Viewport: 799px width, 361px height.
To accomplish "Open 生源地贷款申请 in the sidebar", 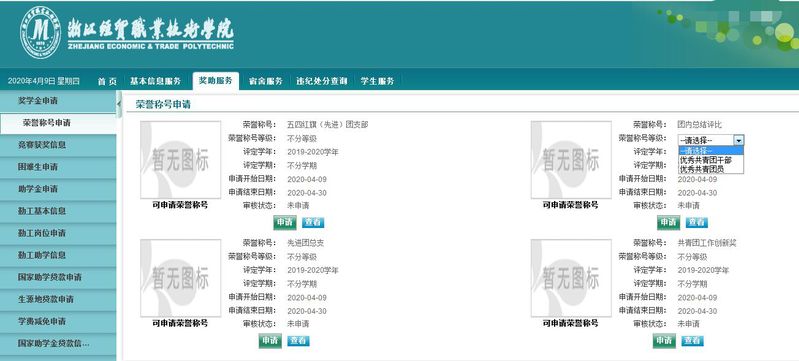I will pyautogui.click(x=58, y=299).
